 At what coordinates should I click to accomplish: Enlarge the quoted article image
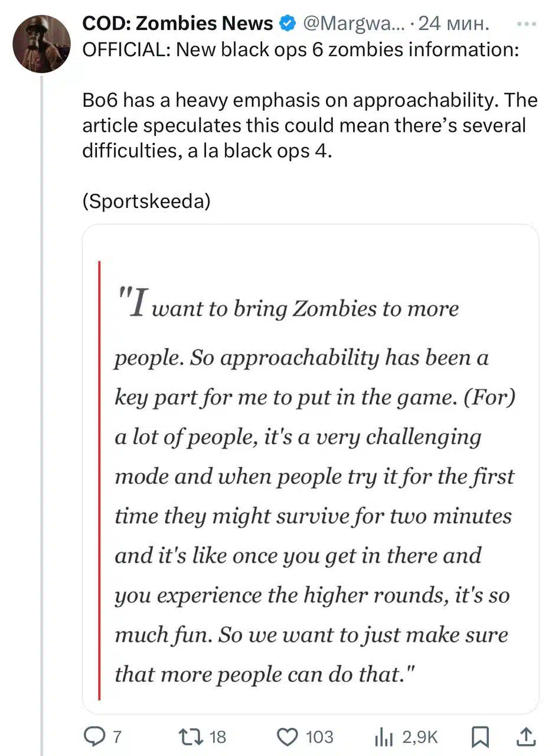click(x=311, y=469)
